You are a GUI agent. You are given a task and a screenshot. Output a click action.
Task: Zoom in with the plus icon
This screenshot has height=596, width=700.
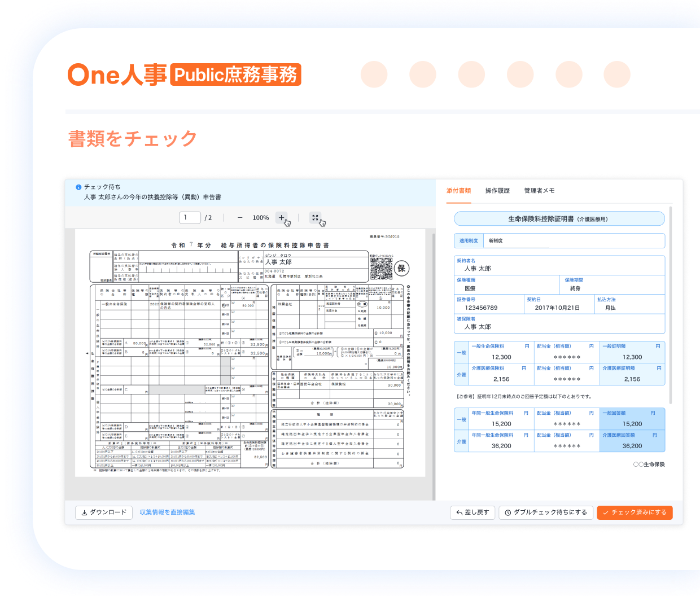pos(281,217)
